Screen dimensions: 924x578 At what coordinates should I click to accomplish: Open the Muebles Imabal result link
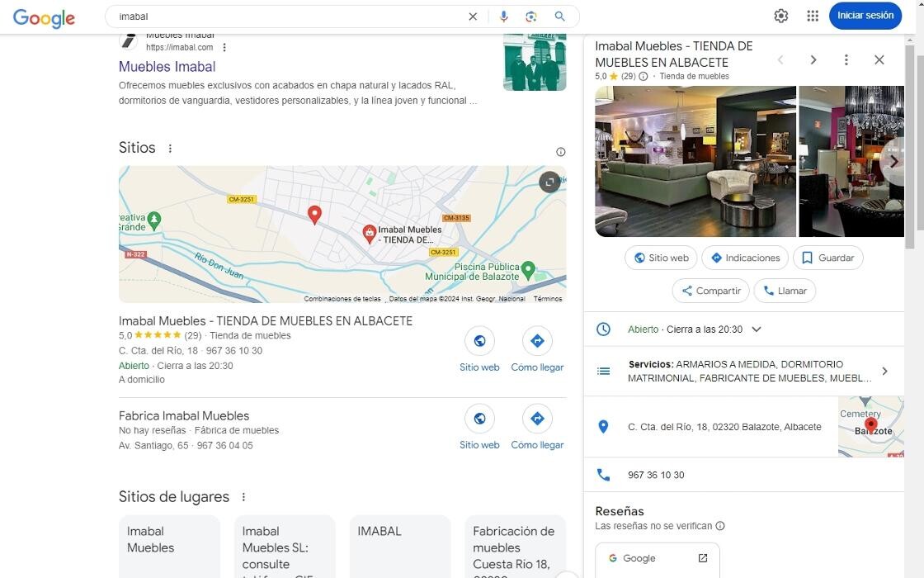167,67
